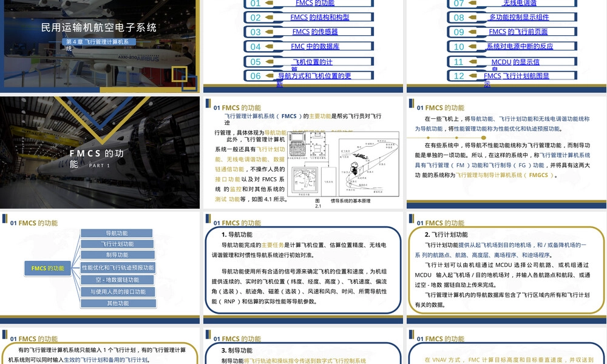Select the 与使用人员的接口功能 box
The height and width of the screenshot is (364, 607).
118,292
